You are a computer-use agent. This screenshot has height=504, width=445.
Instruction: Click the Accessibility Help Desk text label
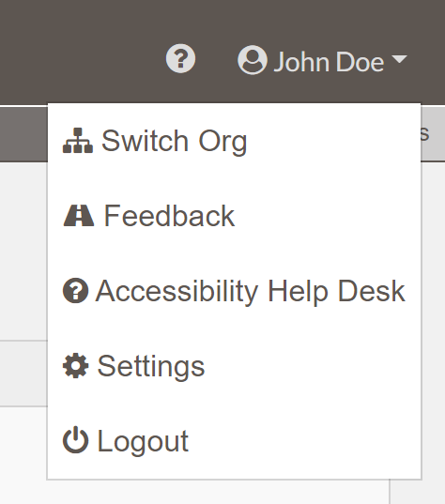251,291
